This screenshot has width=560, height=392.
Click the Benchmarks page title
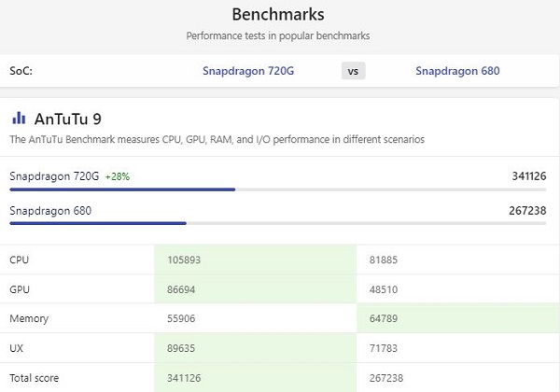coord(278,15)
